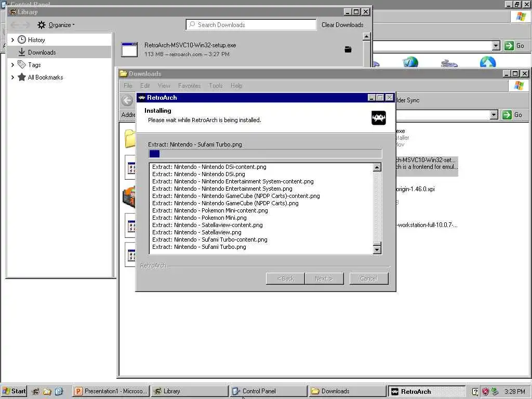
Task: Switch to RetroArch taskbar button
Action: click(427, 391)
